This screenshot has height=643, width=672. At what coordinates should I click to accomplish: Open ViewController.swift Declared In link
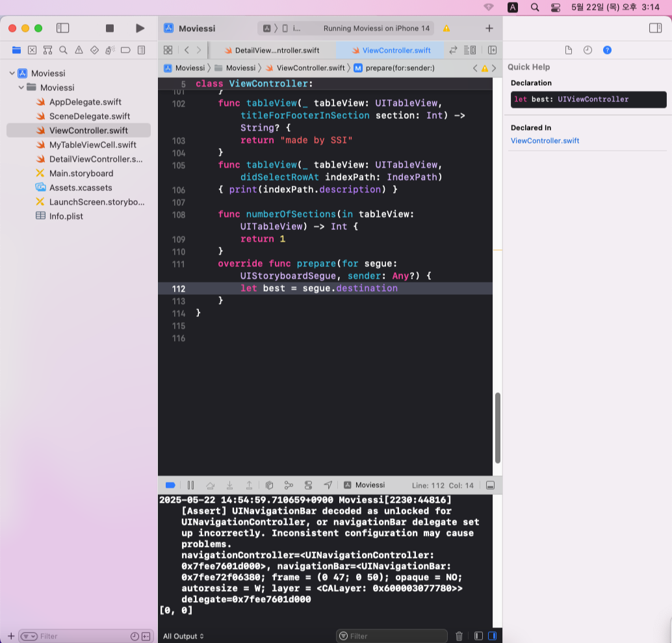click(x=545, y=140)
